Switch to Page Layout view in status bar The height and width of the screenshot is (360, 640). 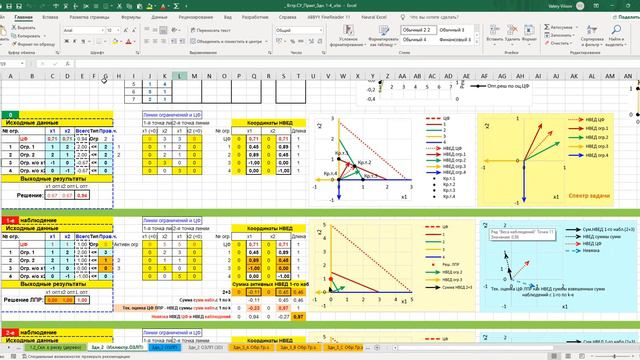pyautogui.click(x=568, y=356)
